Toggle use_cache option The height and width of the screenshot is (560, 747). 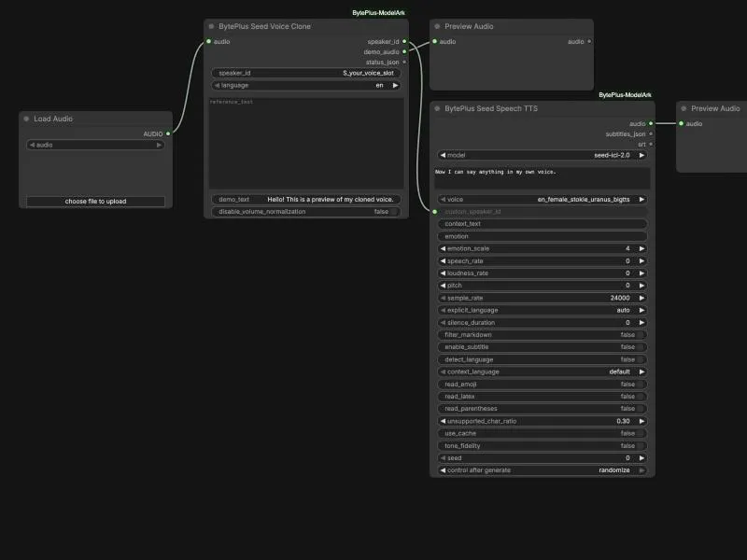543,433
